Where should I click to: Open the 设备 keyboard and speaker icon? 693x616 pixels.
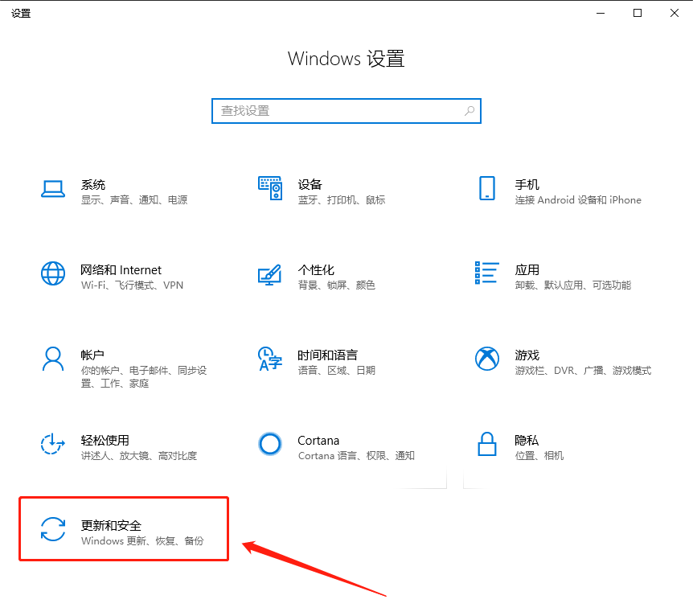270,188
